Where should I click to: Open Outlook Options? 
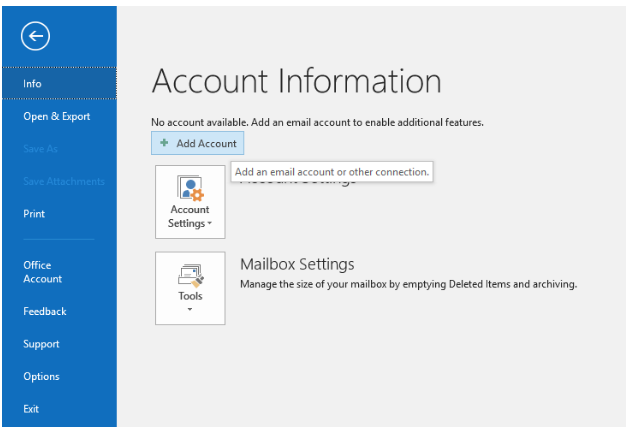point(41,377)
